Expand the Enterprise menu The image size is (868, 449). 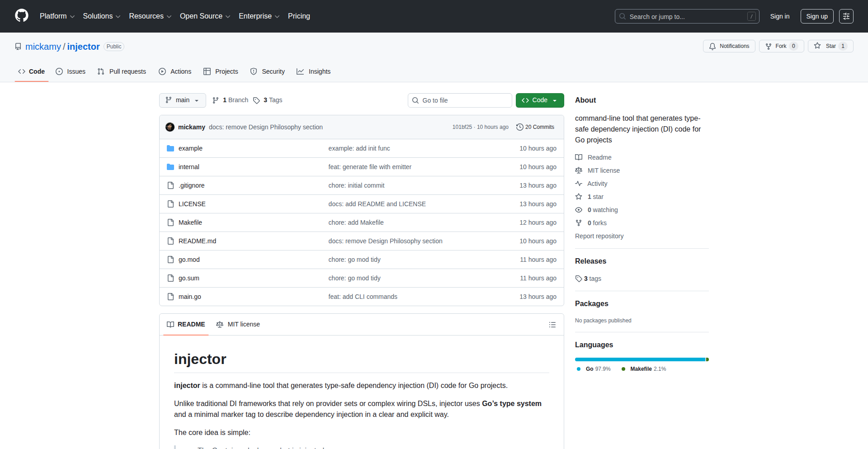(x=259, y=16)
